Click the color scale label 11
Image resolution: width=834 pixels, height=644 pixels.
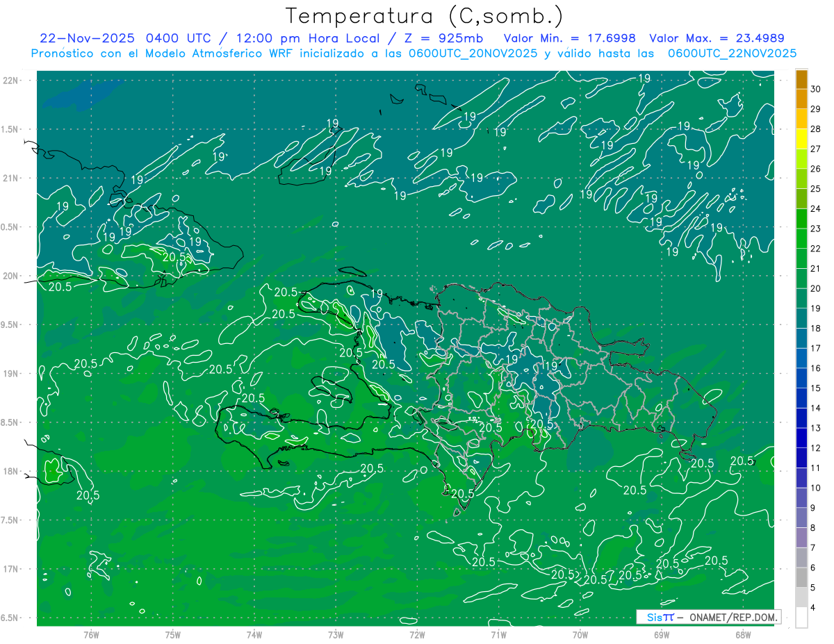(x=816, y=468)
